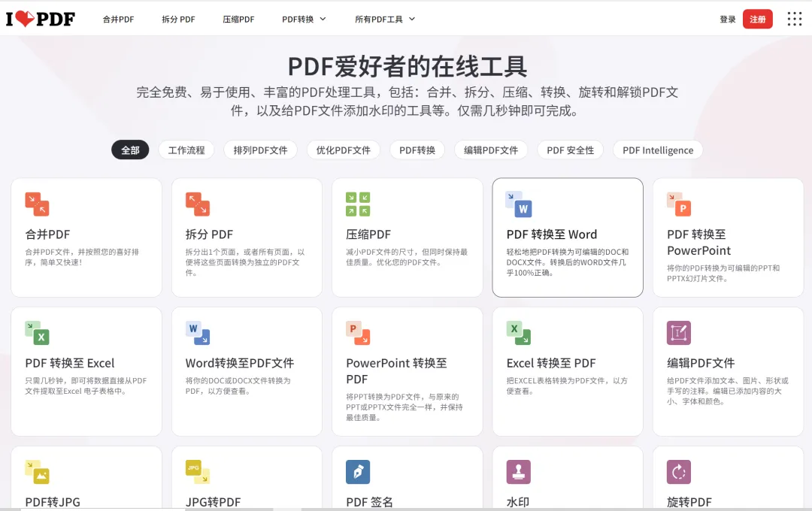Click the horizontal scrollbar at page bottom
Viewport: 812px width, 511px height.
[x=406, y=509]
